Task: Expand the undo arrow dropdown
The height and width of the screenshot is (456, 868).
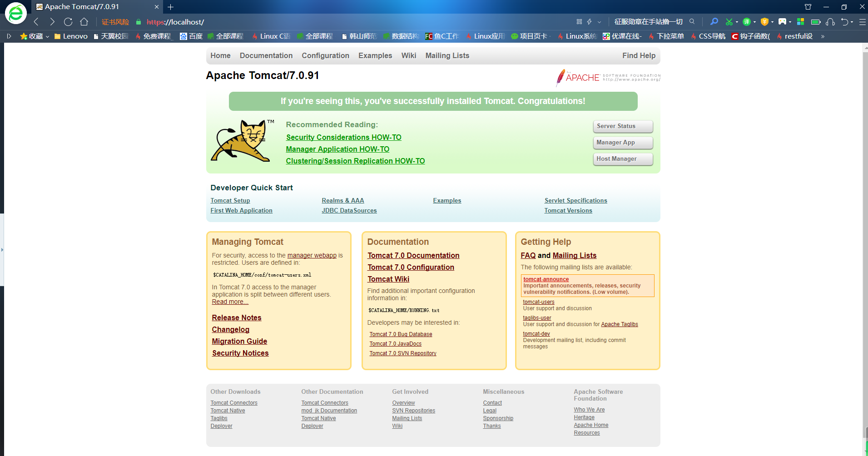Action: (x=852, y=22)
